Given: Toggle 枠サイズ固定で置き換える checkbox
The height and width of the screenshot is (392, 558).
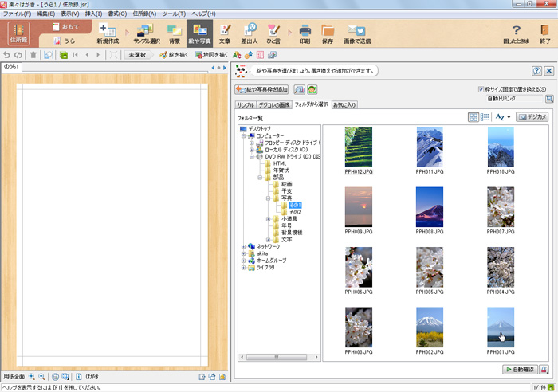Looking at the screenshot, I should click(x=481, y=90).
